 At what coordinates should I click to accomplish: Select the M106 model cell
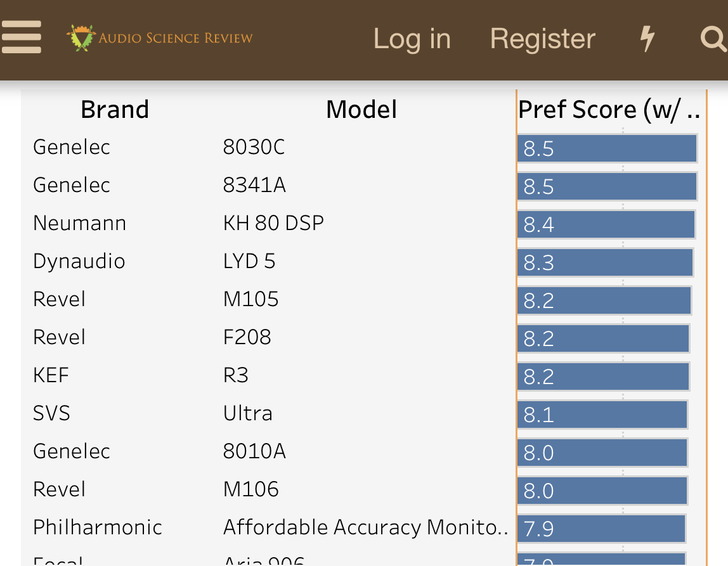click(x=250, y=489)
